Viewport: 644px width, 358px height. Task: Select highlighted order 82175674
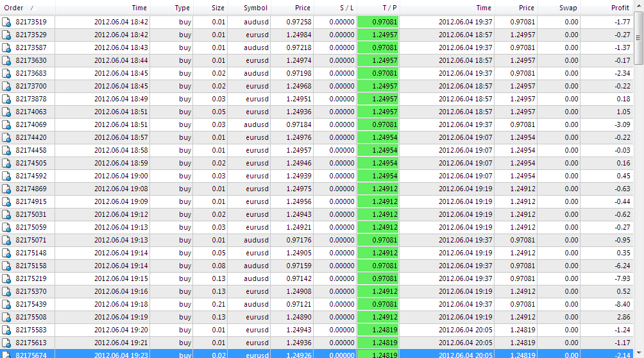(31, 355)
